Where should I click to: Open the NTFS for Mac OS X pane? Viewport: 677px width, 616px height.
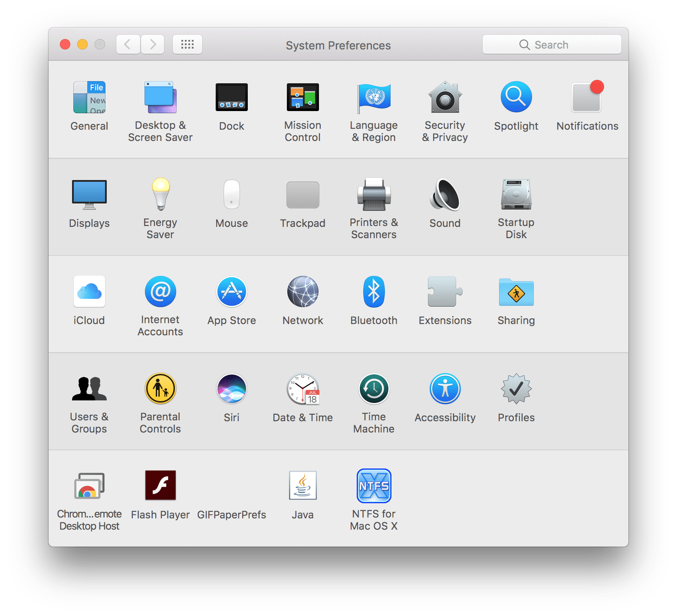(x=374, y=486)
